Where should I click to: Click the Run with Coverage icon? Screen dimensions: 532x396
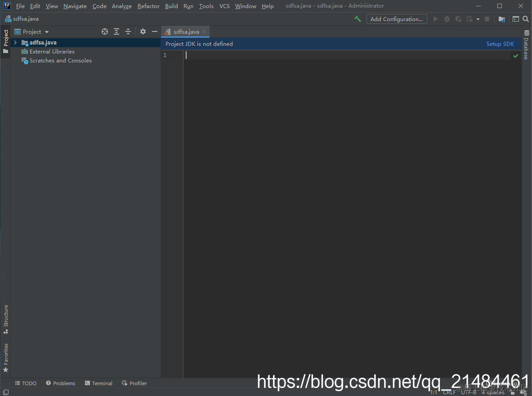click(x=458, y=19)
